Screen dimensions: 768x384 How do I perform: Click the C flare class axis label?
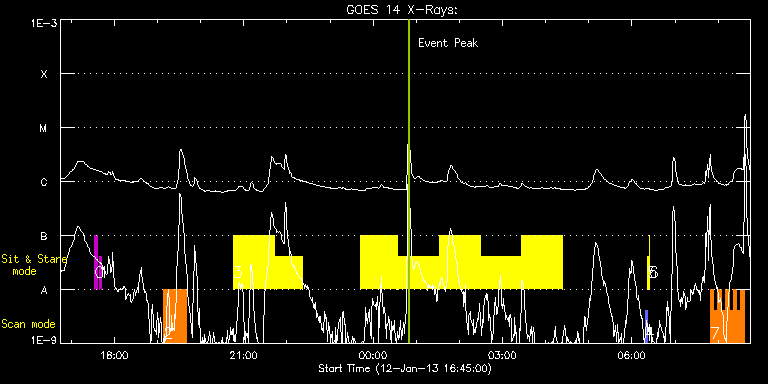click(44, 182)
